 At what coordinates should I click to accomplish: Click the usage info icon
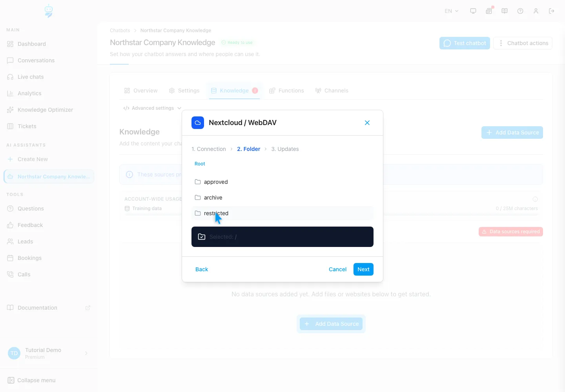535,199
